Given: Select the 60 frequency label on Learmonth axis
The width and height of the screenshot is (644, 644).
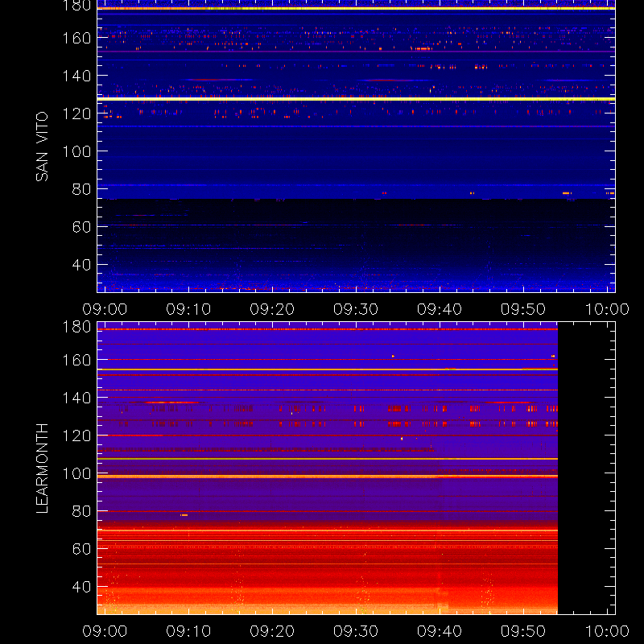Looking at the screenshot, I should [81, 549].
